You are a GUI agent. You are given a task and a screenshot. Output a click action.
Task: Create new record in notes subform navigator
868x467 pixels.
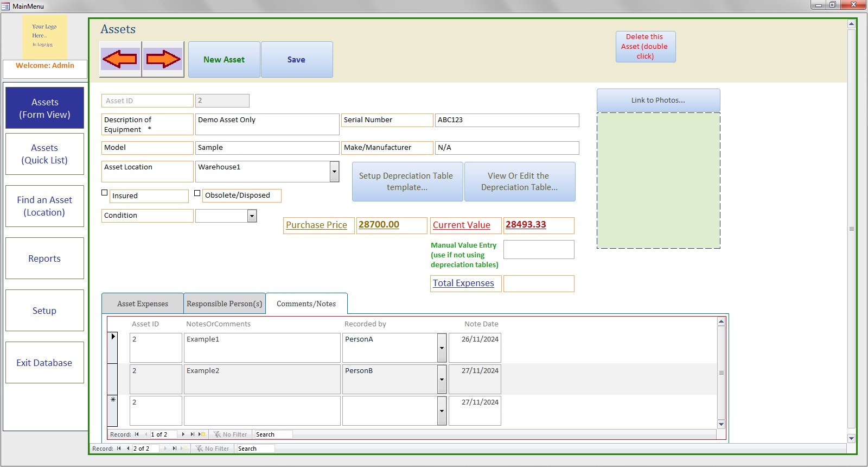202,434
